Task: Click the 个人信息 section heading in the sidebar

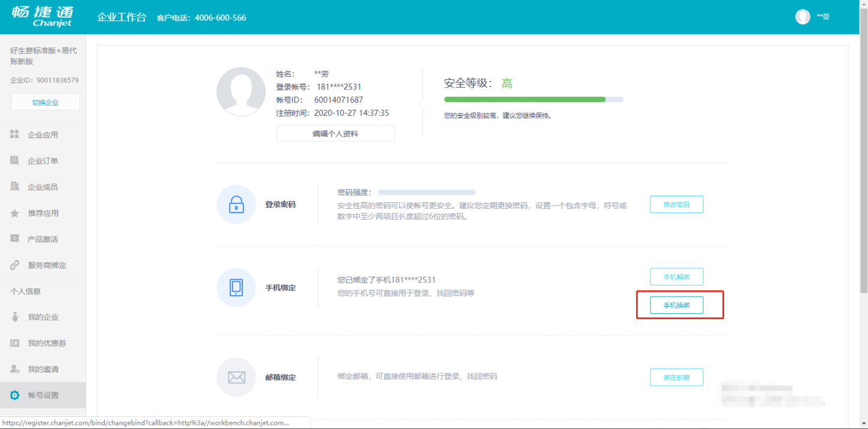Action: tap(25, 291)
